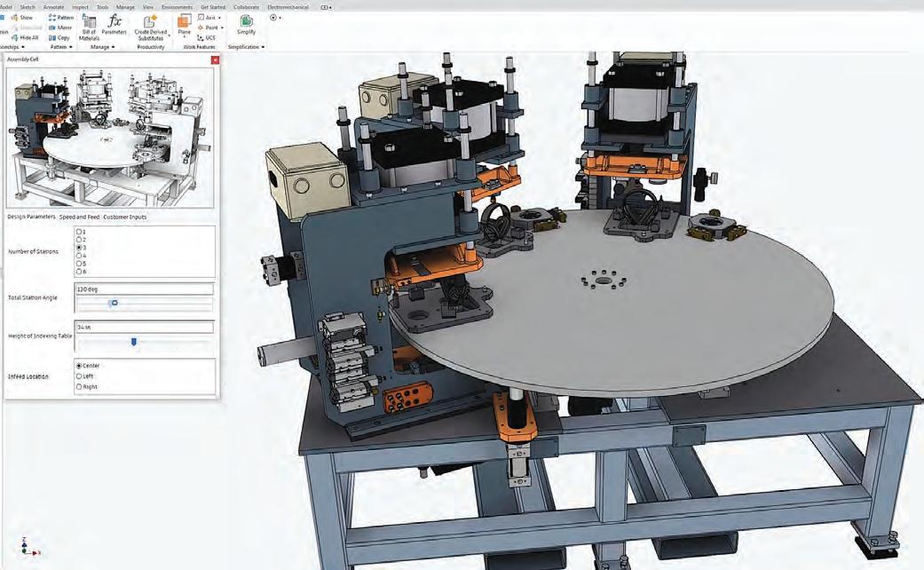The width and height of the screenshot is (924, 570).
Task: Open the Axis dropdown arrow
Action: [220, 18]
